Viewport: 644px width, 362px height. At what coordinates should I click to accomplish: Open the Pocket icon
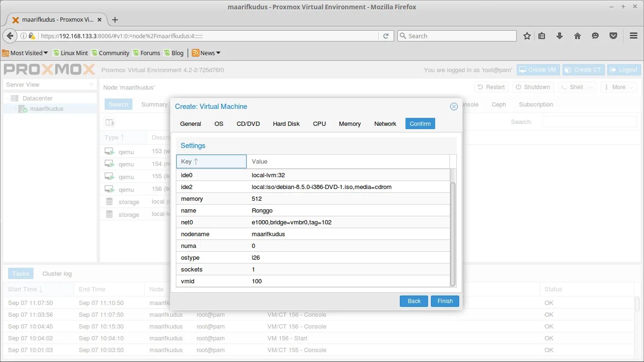tap(613, 36)
